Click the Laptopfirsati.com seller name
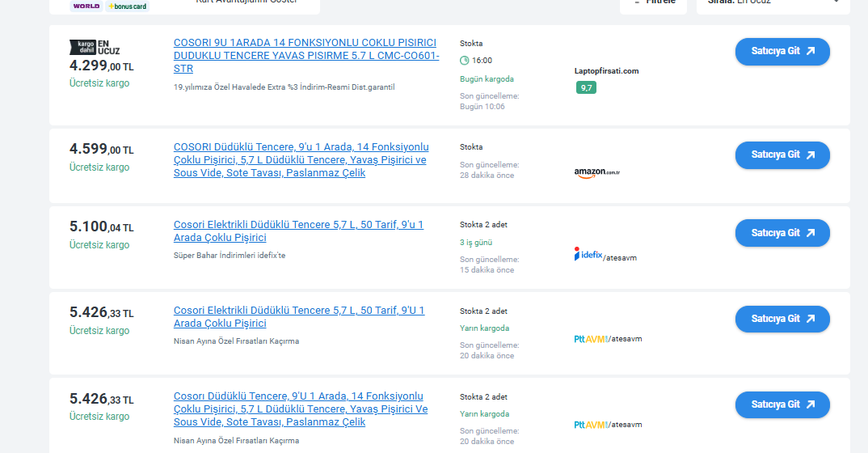Screen dimensions: 868x453 pos(606,71)
